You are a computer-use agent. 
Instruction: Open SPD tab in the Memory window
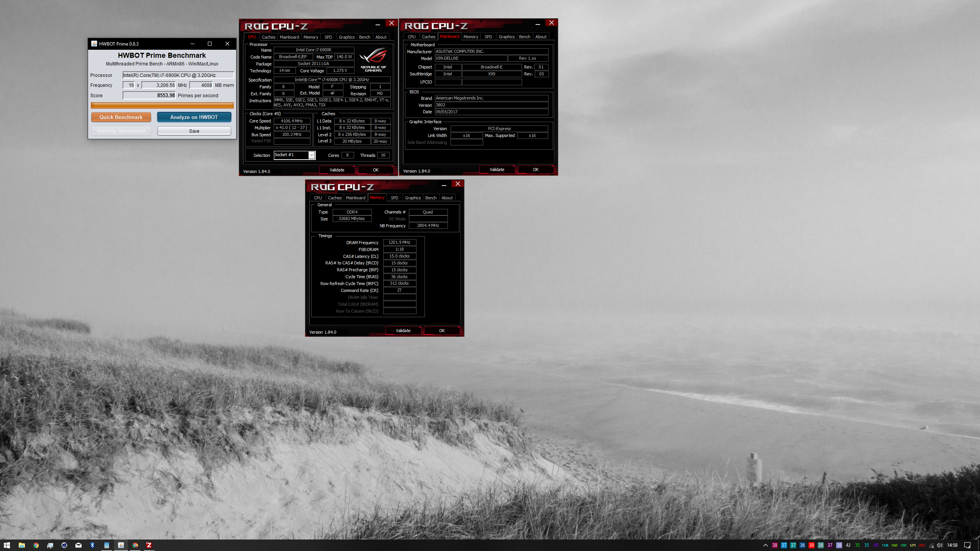tap(394, 198)
